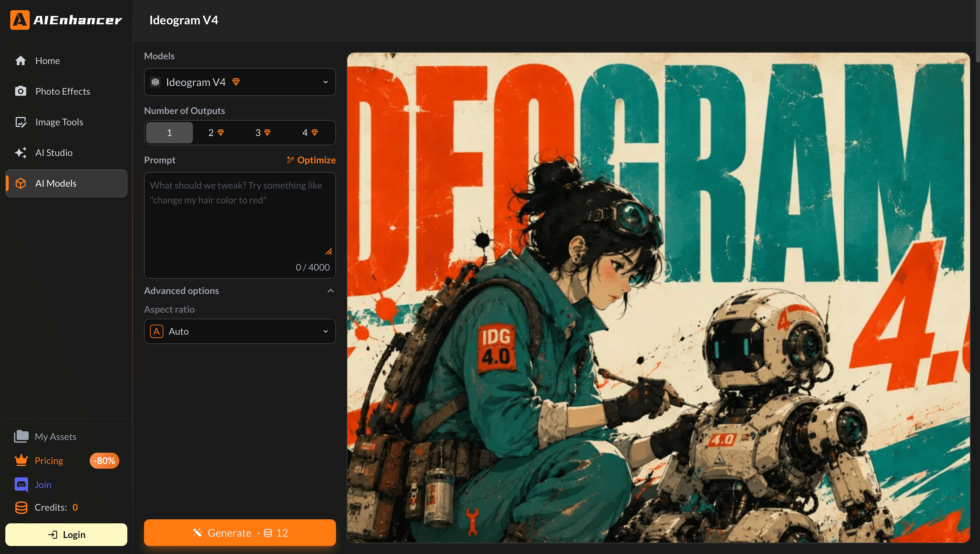
Task: Click the Image Tools edit icon
Action: (21, 122)
